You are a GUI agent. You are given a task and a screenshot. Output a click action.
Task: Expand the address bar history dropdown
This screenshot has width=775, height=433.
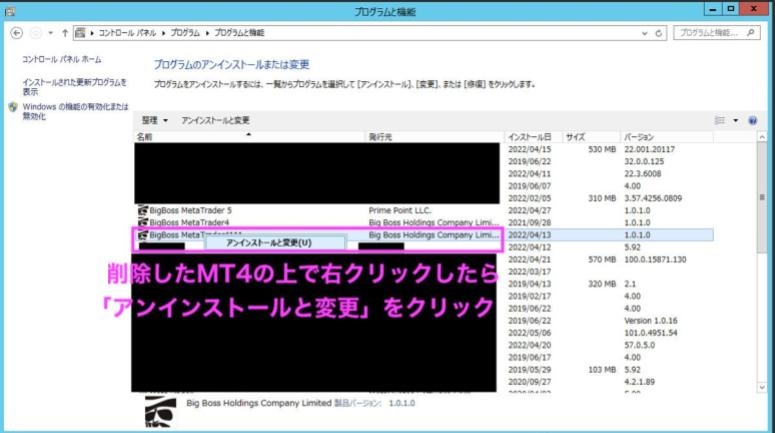(645, 33)
